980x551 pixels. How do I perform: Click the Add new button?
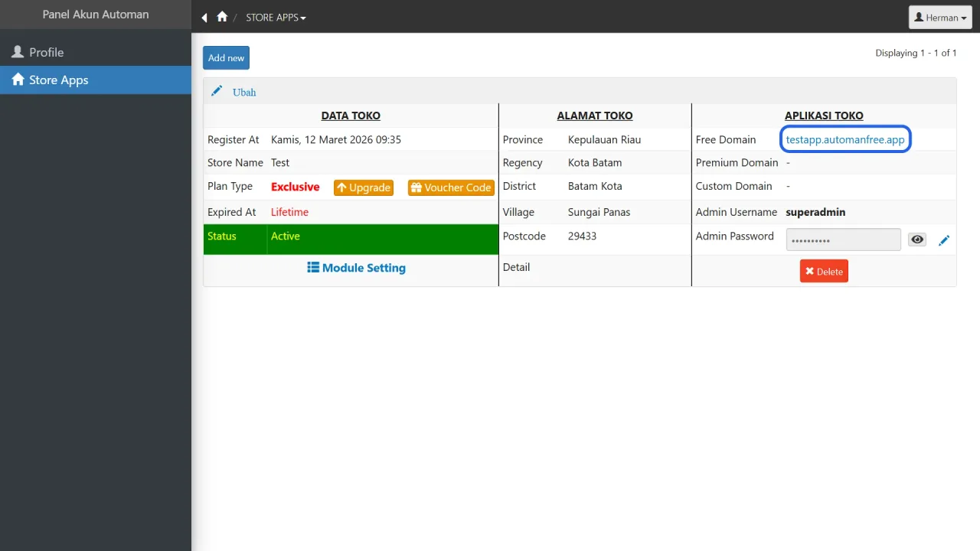[x=226, y=58]
